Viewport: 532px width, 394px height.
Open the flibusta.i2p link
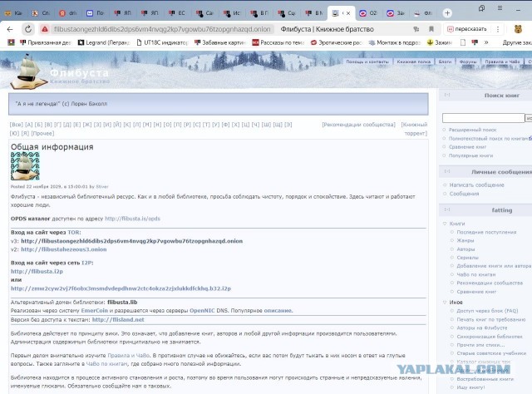[x=37, y=272]
